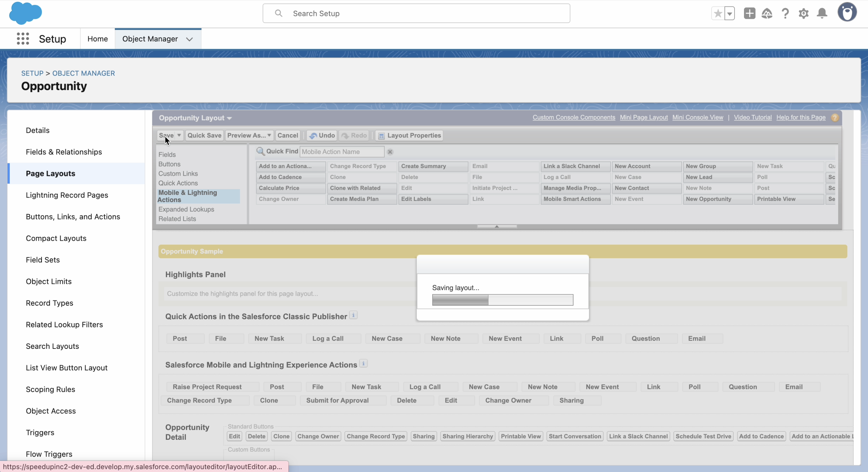Screen dimensions: 868x472
Task: Switch to the Home tab
Action: click(97, 39)
